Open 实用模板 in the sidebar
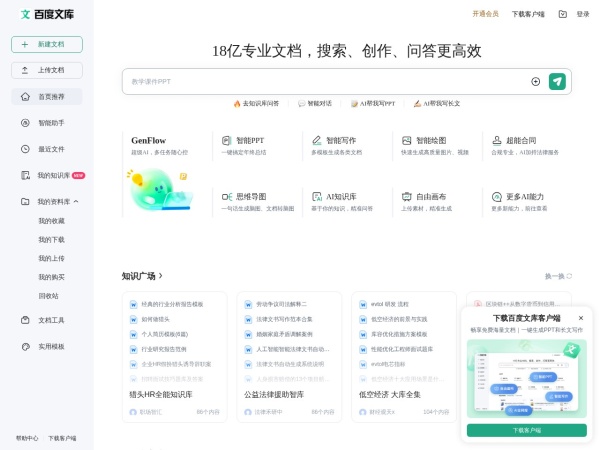 [x=47, y=347]
